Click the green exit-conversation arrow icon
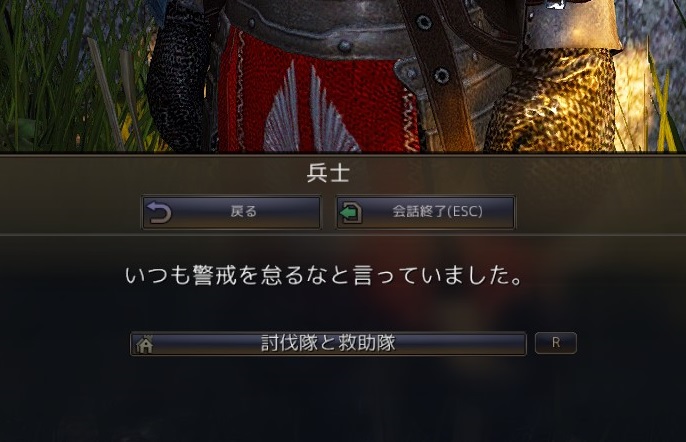686x442 pixels. [x=351, y=213]
